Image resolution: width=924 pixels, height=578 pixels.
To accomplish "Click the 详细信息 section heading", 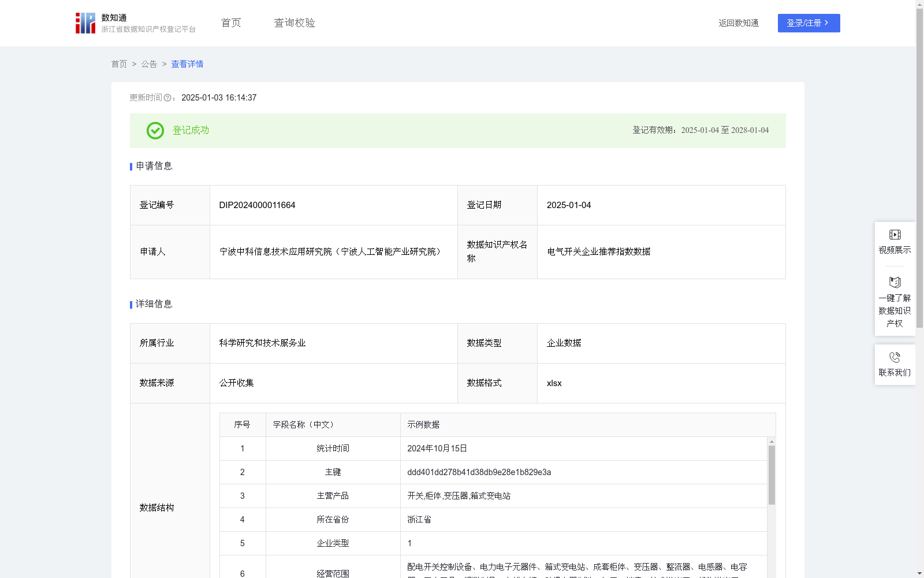I will point(154,305).
